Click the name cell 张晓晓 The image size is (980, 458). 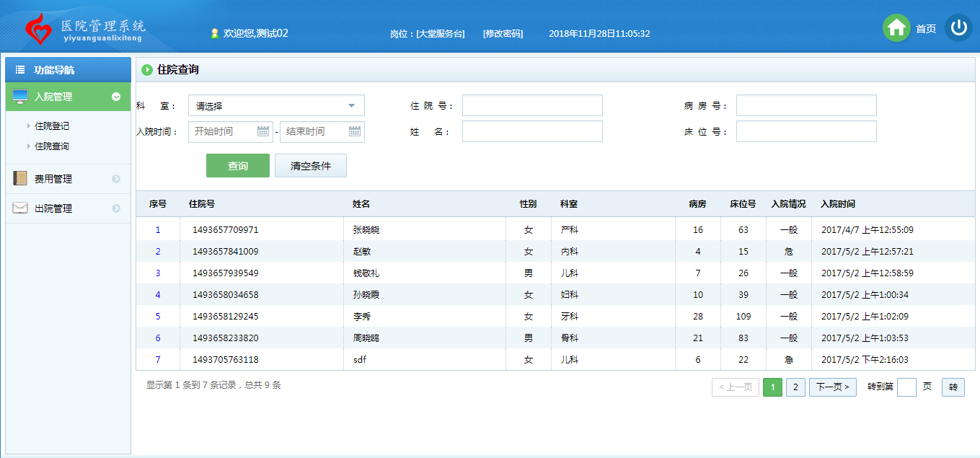(x=366, y=230)
